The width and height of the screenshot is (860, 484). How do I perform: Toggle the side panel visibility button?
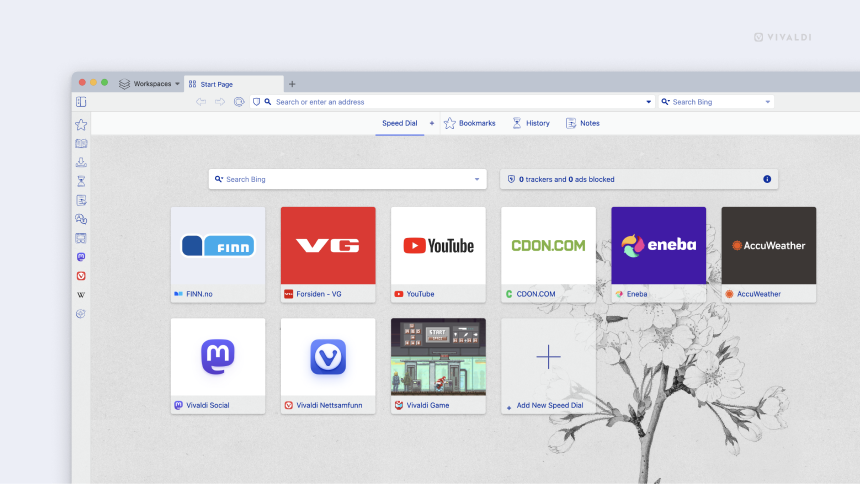tap(81, 102)
